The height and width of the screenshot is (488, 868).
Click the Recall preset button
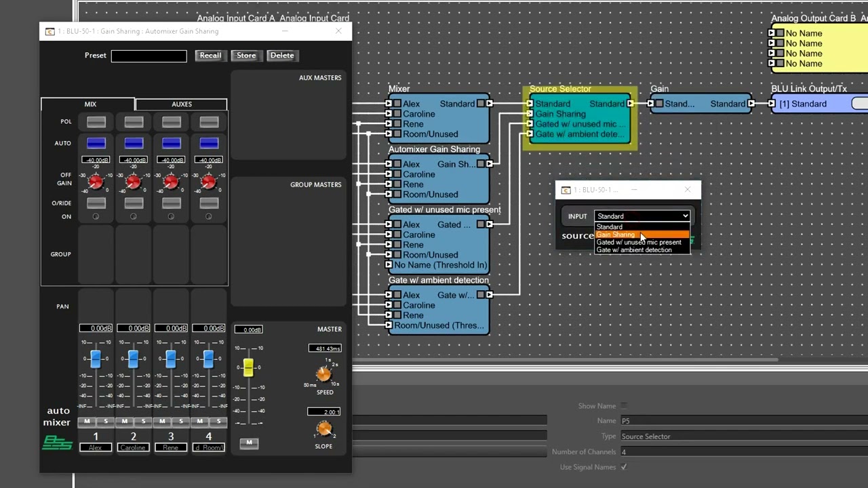point(210,56)
